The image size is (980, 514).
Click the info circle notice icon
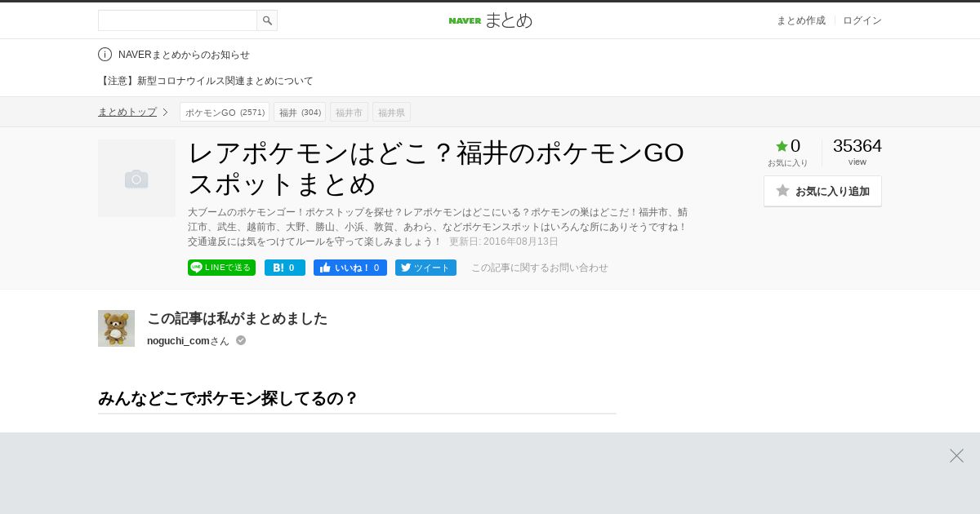[x=105, y=55]
